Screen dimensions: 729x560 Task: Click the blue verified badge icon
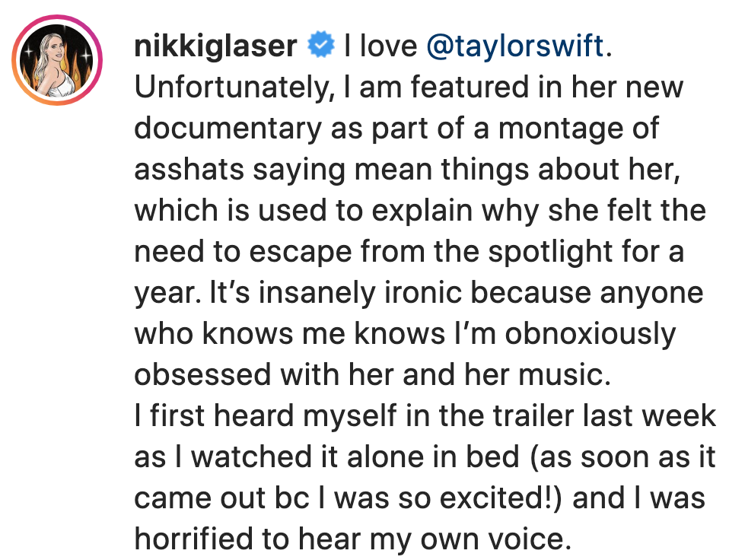(320, 45)
